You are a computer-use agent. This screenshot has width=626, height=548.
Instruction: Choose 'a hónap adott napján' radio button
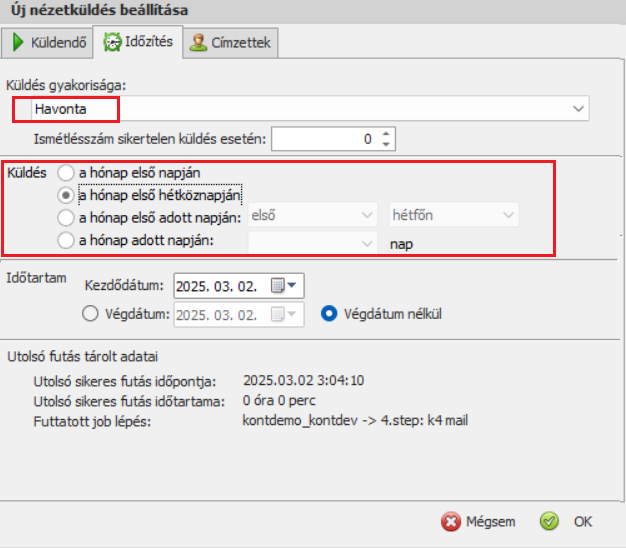click(x=66, y=240)
